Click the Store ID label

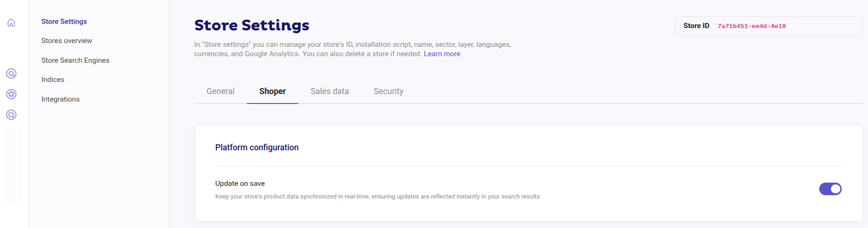(x=696, y=26)
